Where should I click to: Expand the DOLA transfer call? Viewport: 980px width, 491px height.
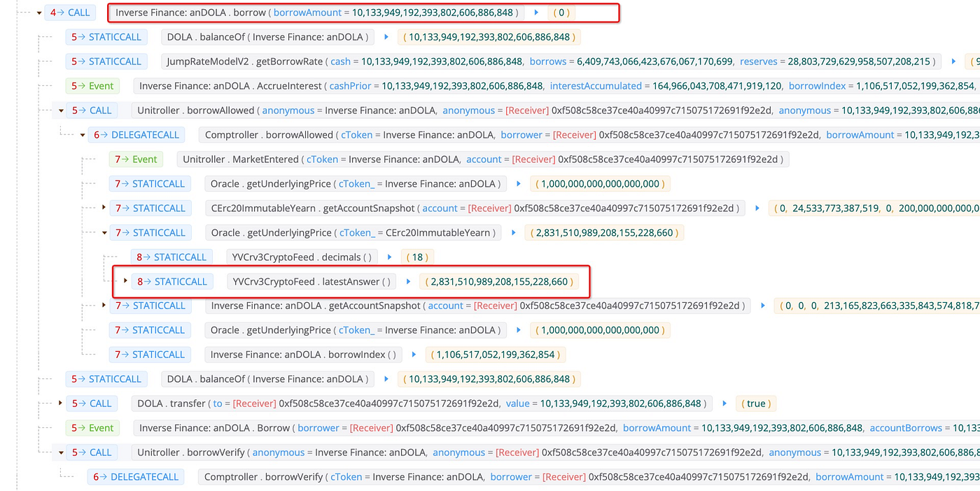click(x=61, y=404)
